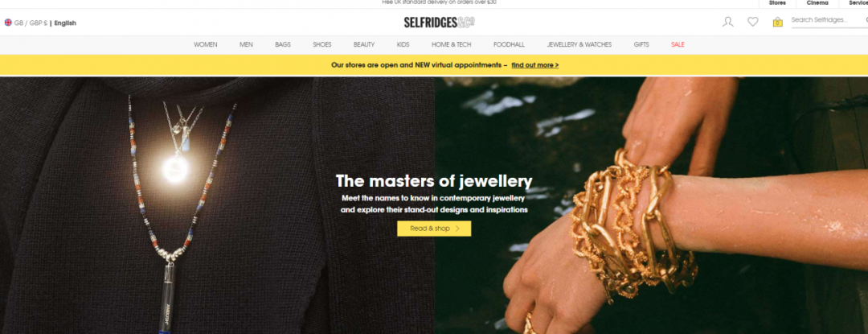Screen dimensions: 868x334
Task: Open the wishlist heart icon
Action: click(x=753, y=23)
